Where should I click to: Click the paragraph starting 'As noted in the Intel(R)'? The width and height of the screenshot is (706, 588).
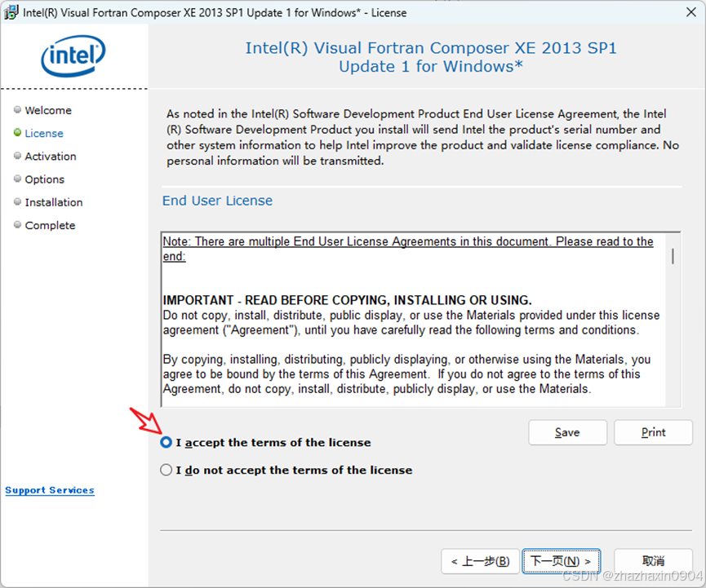pos(422,137)
